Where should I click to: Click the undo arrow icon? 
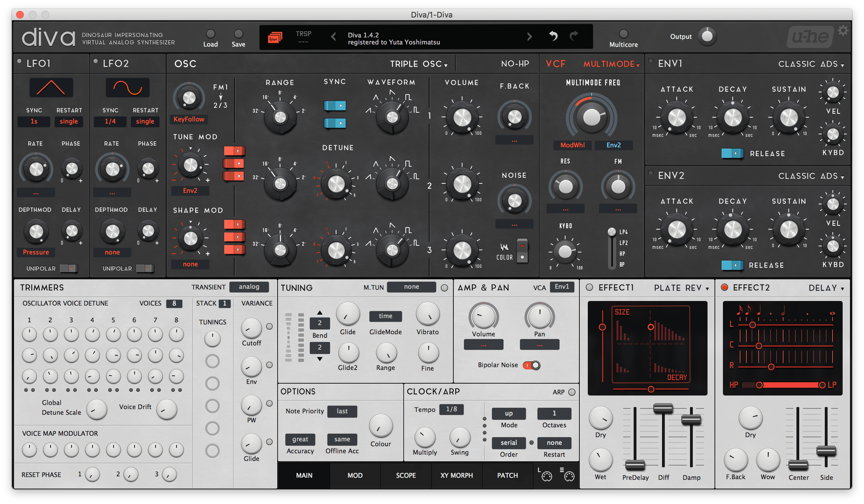(553, 36)
